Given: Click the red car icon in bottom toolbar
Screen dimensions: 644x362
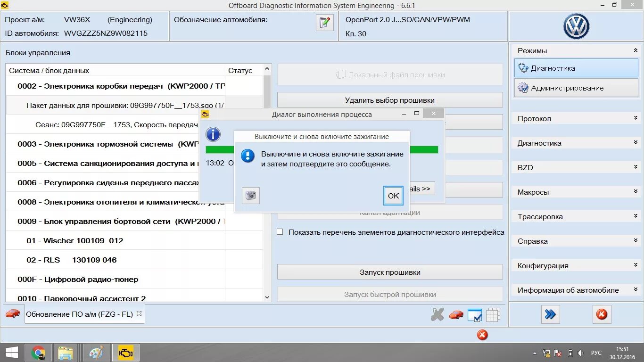Looking at the screenshot, I should click(x=456, y=314).
